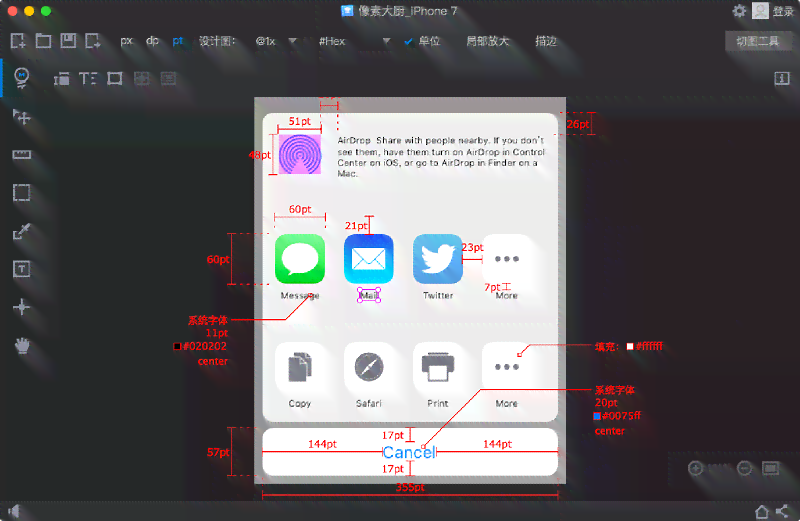Click the home icon in bottom bar
This screenshot has height=521, width=800.
[x=762, y=511]
